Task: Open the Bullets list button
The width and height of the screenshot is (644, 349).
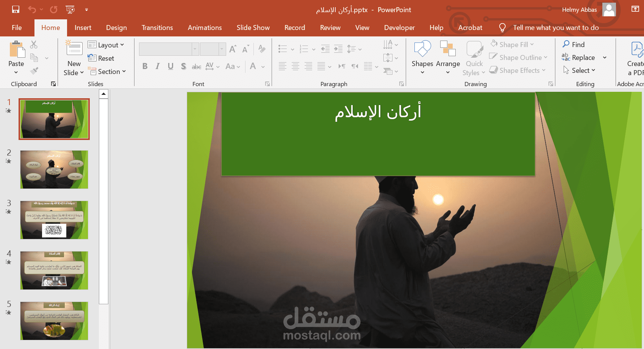Action: (283, 49)
